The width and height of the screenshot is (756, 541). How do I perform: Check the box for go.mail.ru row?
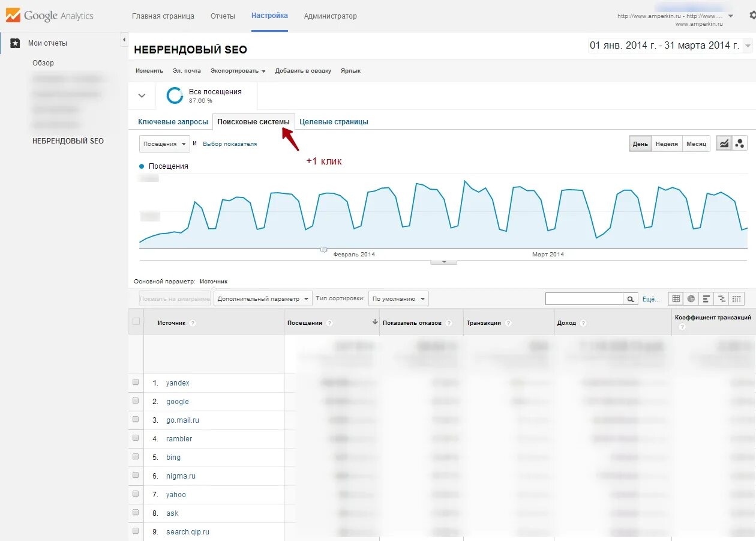(136, 419)
